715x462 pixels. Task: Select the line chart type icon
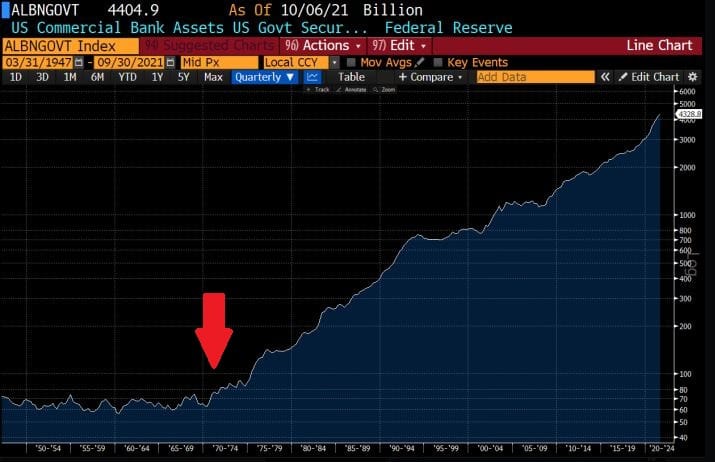312,77
